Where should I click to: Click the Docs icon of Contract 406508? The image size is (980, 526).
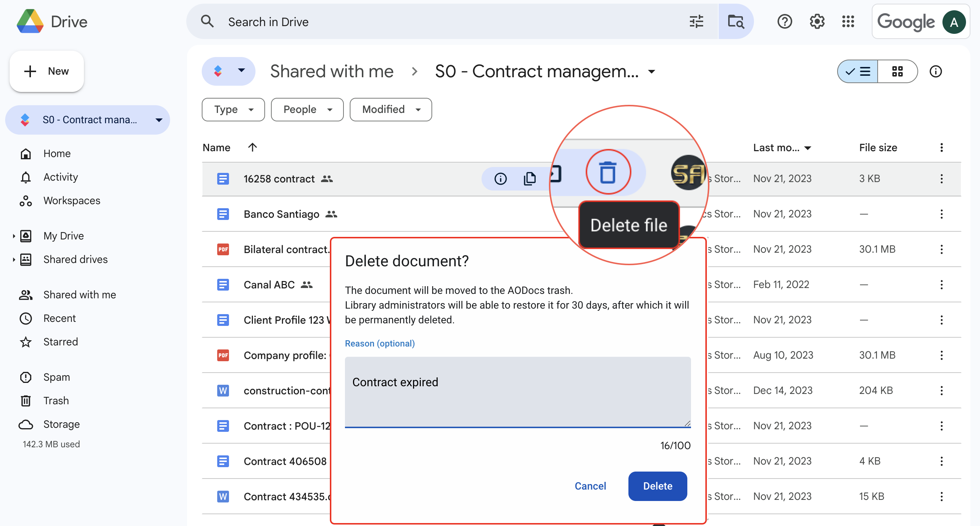pos(223,461)
